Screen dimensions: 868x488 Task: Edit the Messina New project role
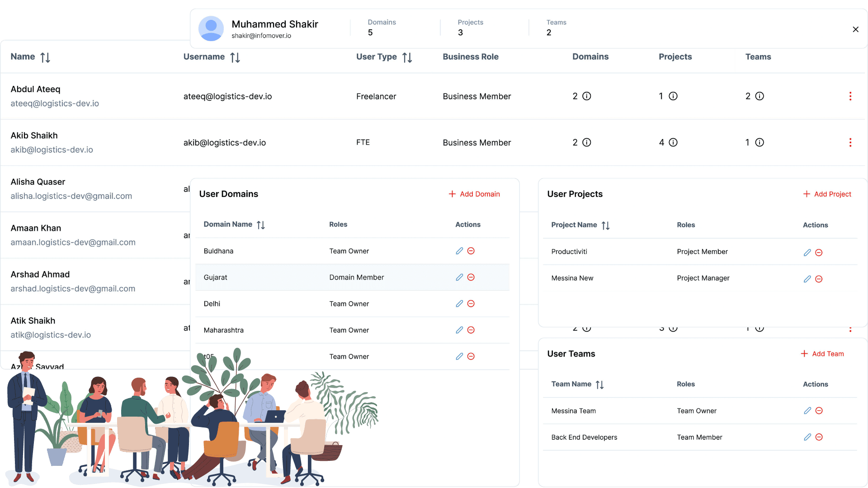tap(807, 279)
